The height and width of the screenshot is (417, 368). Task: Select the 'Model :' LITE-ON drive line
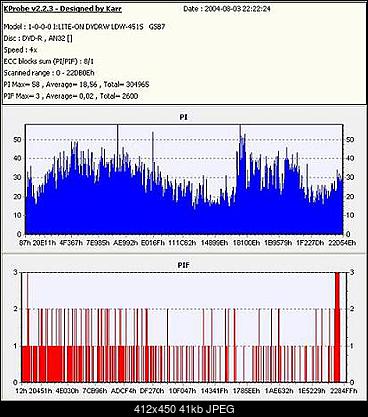84,27
